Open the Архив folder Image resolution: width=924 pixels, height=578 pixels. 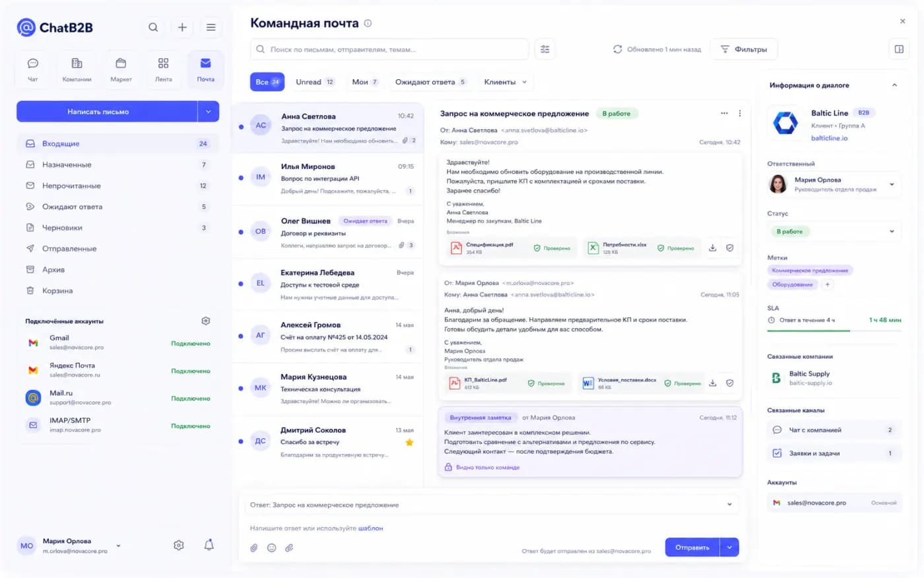117,269
